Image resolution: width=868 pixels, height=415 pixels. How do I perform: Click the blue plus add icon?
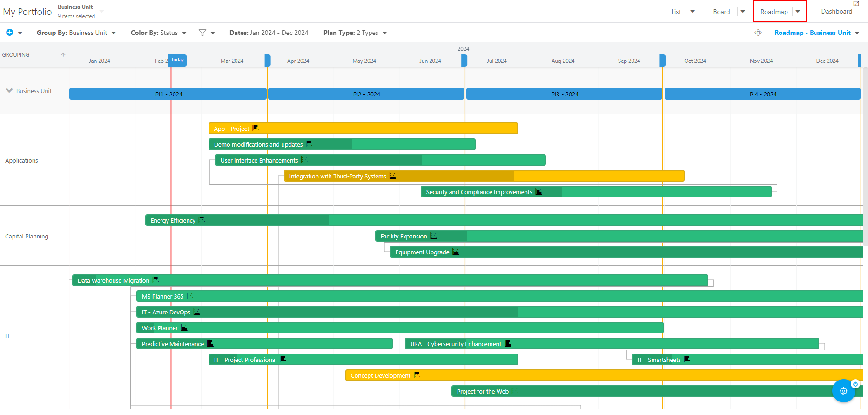(x=9, y=33)
